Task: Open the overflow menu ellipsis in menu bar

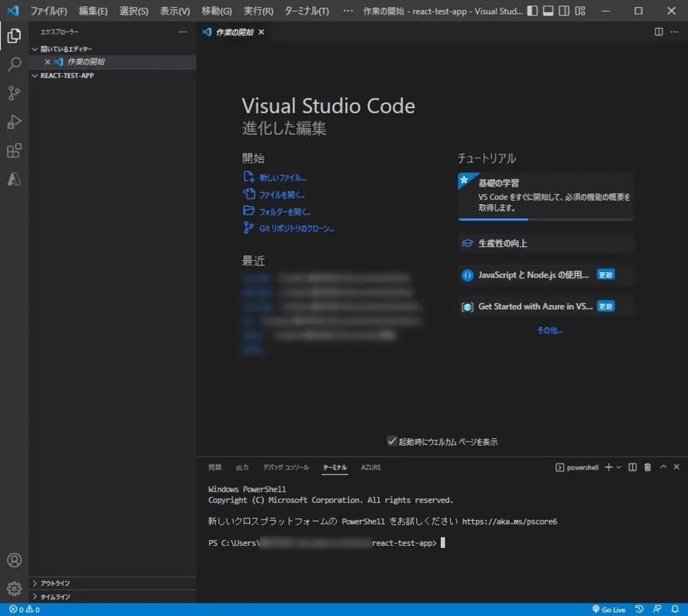Action: (348, 11)
